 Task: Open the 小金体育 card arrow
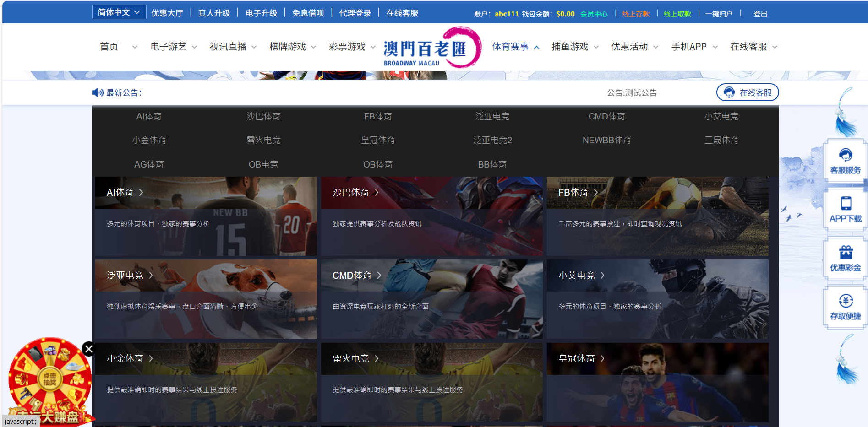pos(151,359)
